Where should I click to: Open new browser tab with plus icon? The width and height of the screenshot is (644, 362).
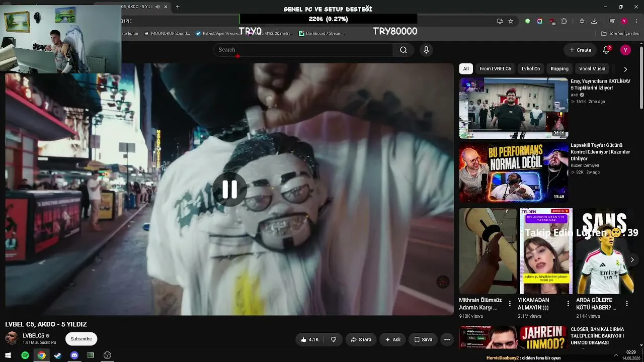click(x=178, y=7)
